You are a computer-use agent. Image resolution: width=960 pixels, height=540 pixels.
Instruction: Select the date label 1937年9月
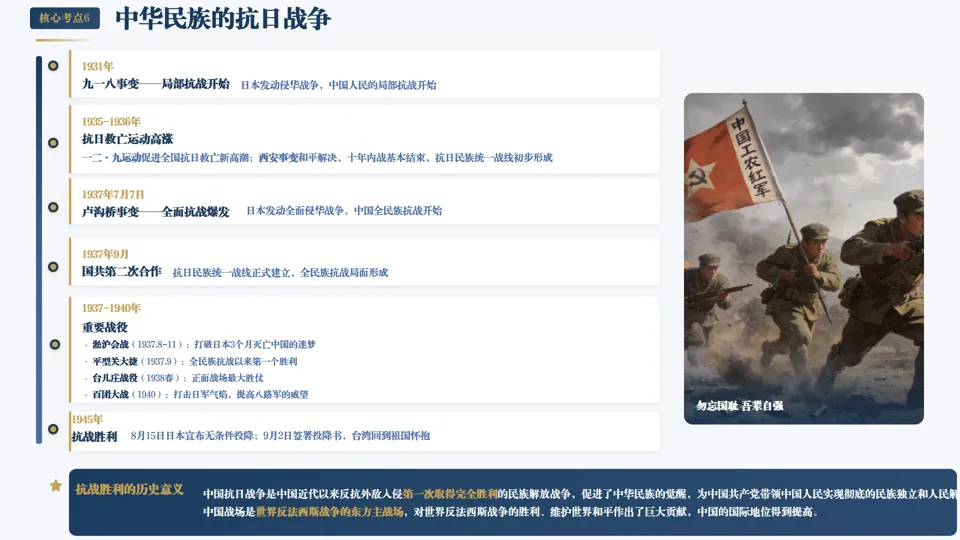point(105,253)
